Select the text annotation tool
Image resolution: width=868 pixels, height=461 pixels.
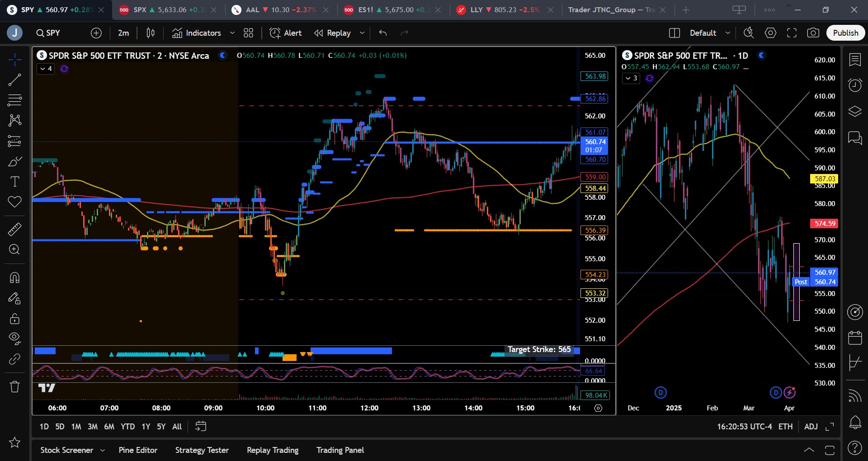click(14, 182)
